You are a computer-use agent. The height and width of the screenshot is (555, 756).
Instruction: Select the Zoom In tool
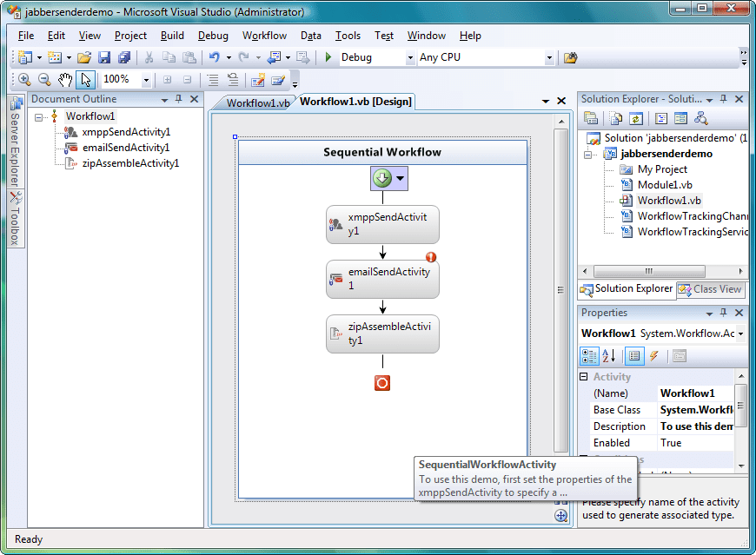pyautogui.click(x=24, y=80)
